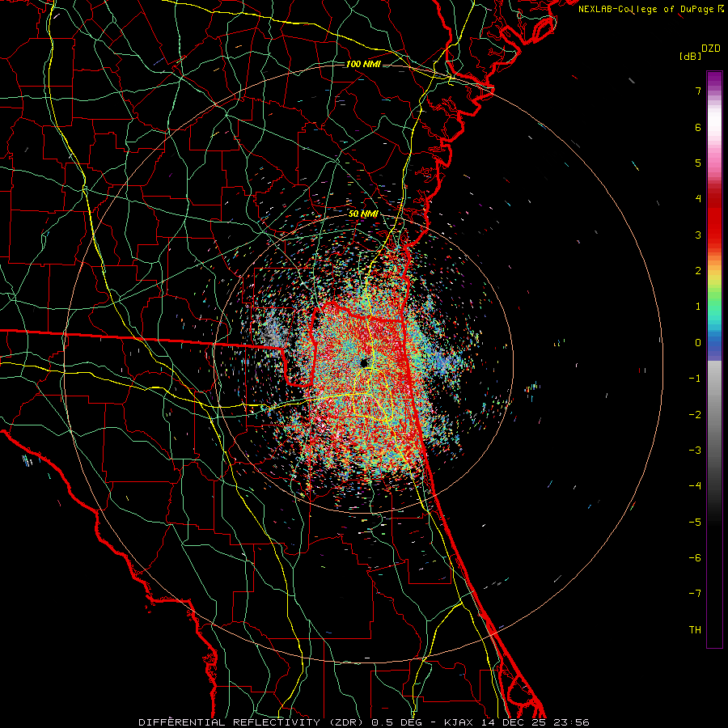The width and height of the screenshot is (728, 728).
Task: Select the 0 value on the scale
Action: click(698, 343)
